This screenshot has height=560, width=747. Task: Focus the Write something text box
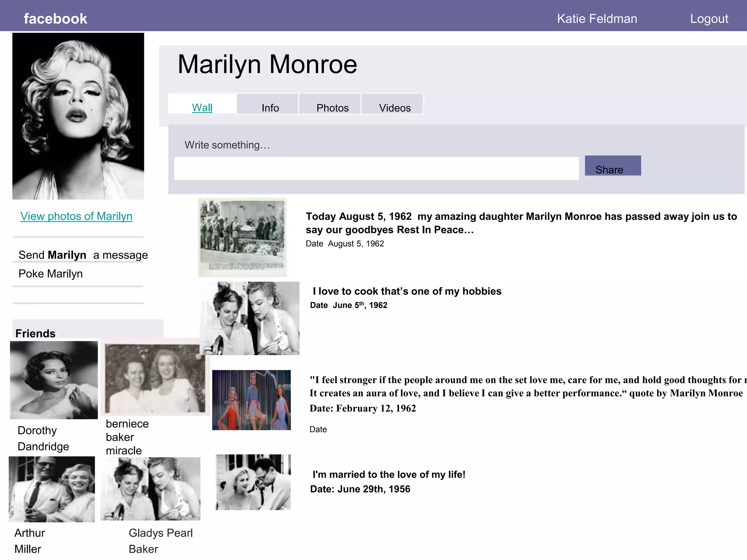tap(376, 168)
